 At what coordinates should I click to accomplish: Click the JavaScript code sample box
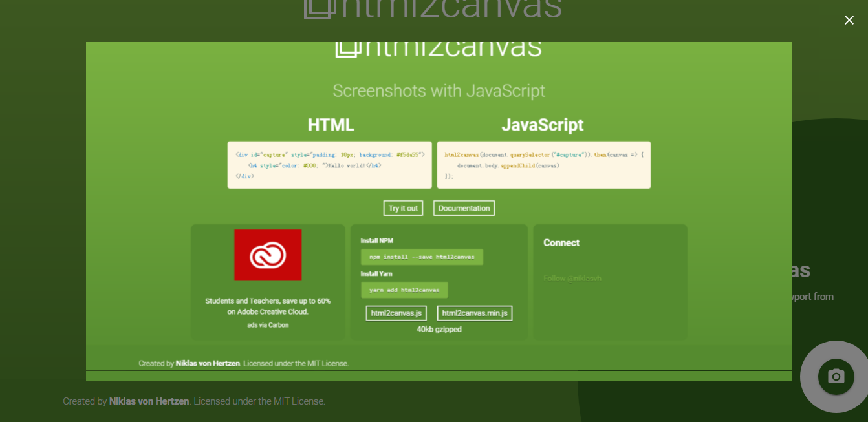(544, 165)
